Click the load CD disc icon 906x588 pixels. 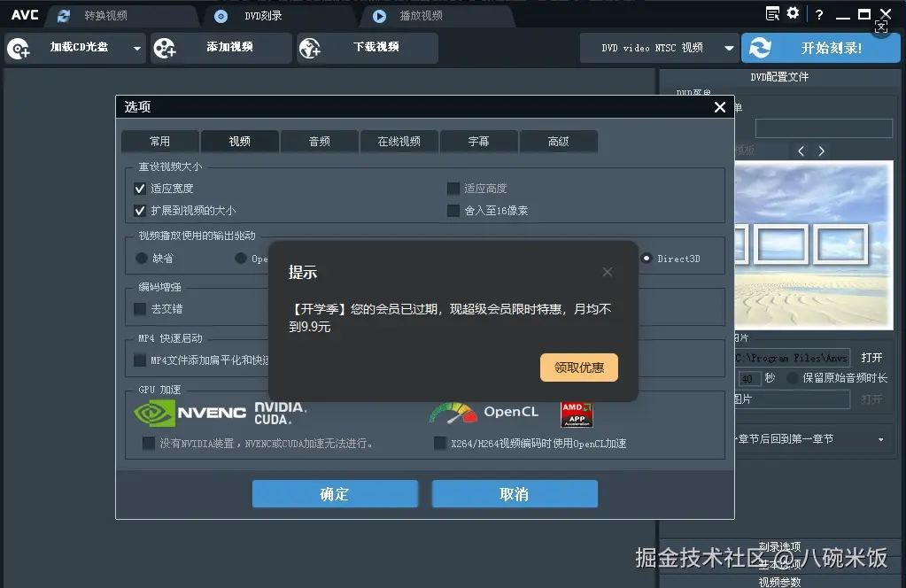coord(19,49)
